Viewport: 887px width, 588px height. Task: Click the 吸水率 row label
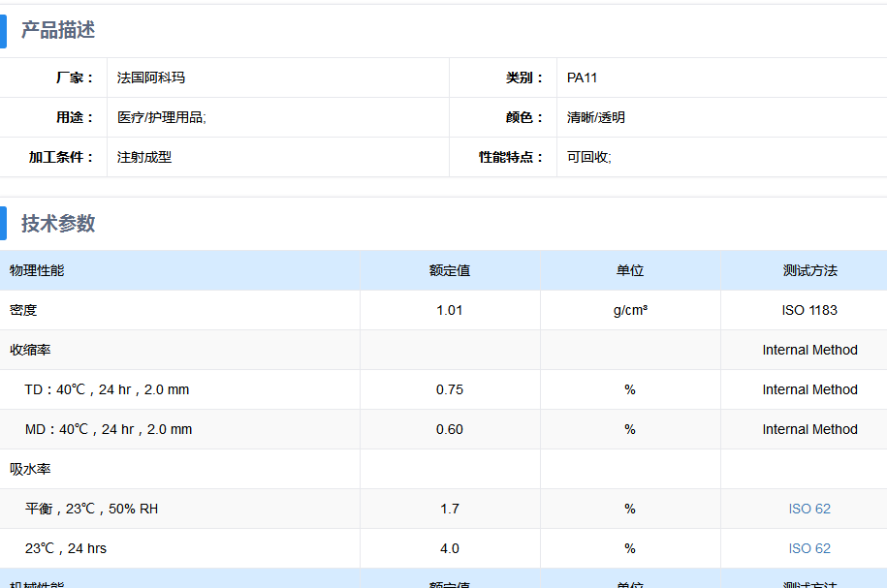point(30,469)
